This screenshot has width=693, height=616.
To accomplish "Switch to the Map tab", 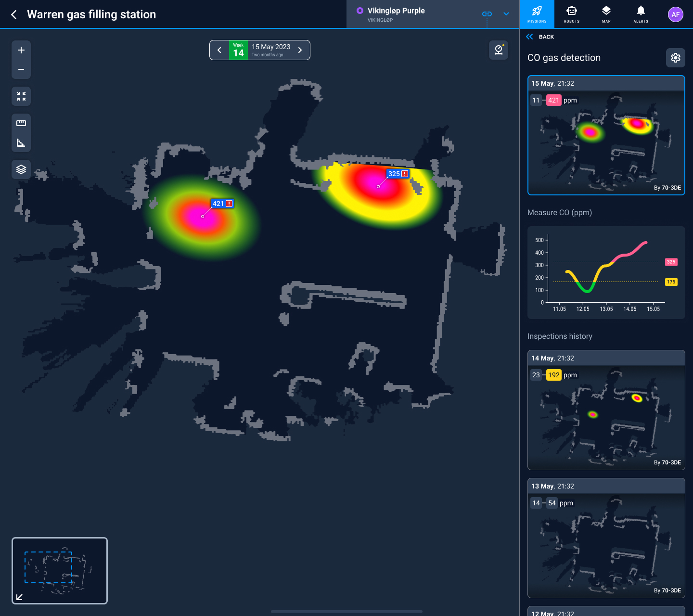I will [606, 14].
